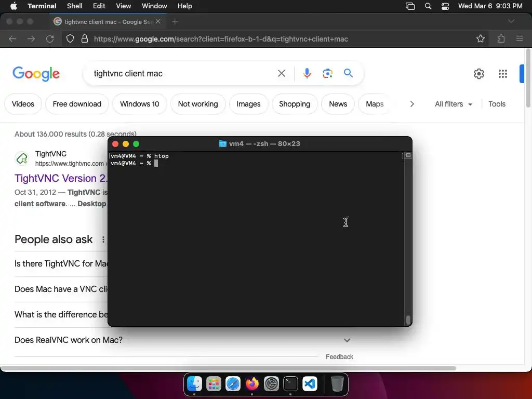Select the News filter chip
This screenshot has width=532, height=399.
(x=338, y=104)
